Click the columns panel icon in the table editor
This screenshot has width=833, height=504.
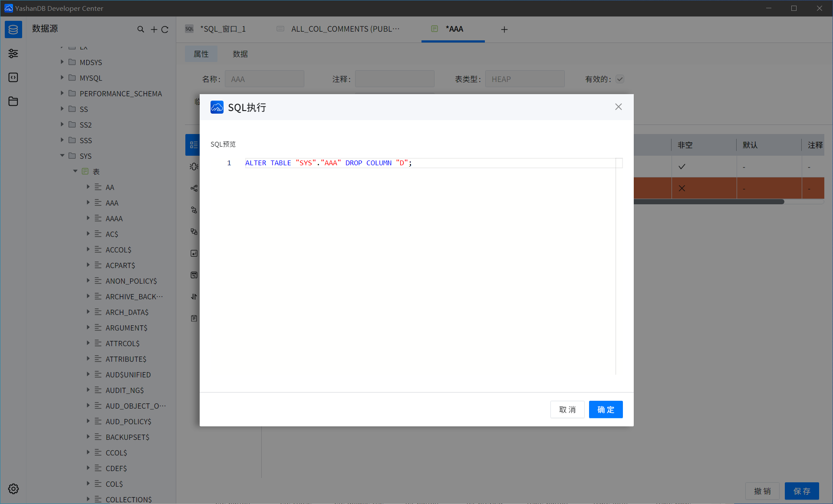194,144
